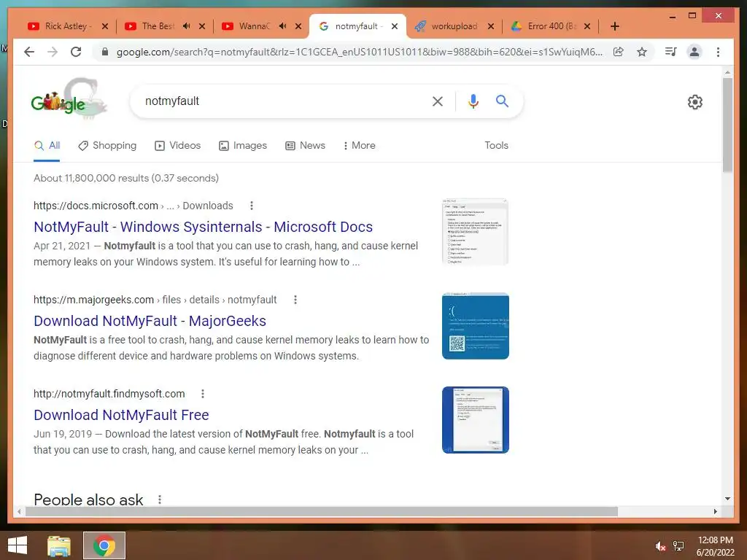
Task: Filter results by News
Action: (306, 146)
